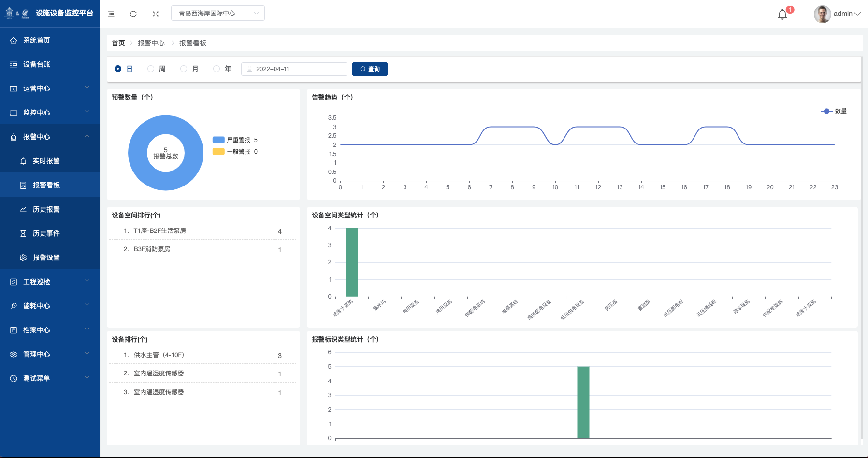
Task: Click the 报警设置 gear icon
Action: [x=23, y=258]
